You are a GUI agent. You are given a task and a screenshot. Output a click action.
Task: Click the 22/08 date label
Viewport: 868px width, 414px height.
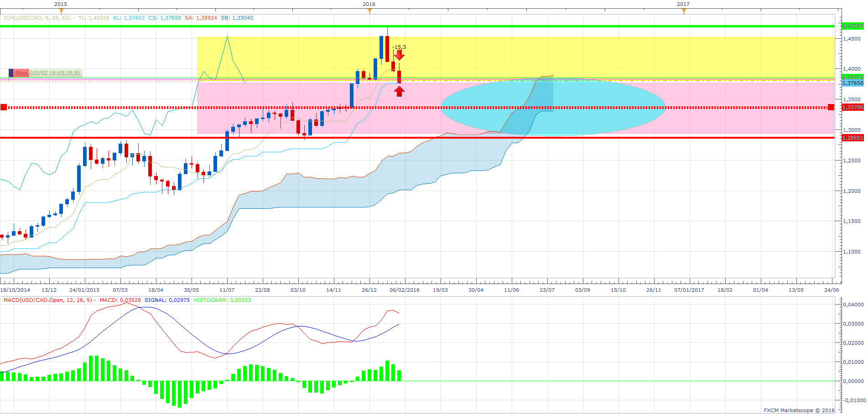tap(262, 290)
